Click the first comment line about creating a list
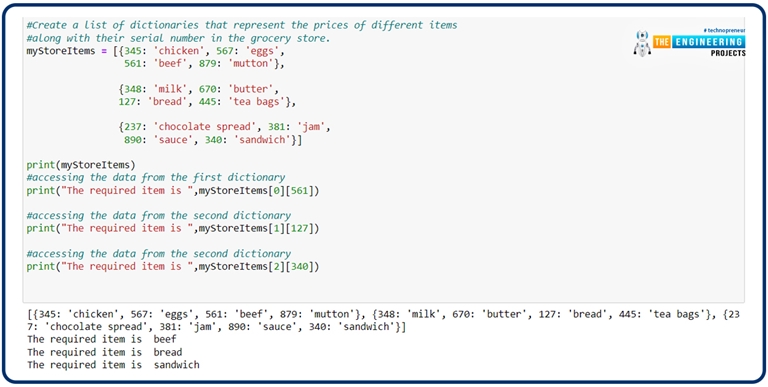 point(241,25)
